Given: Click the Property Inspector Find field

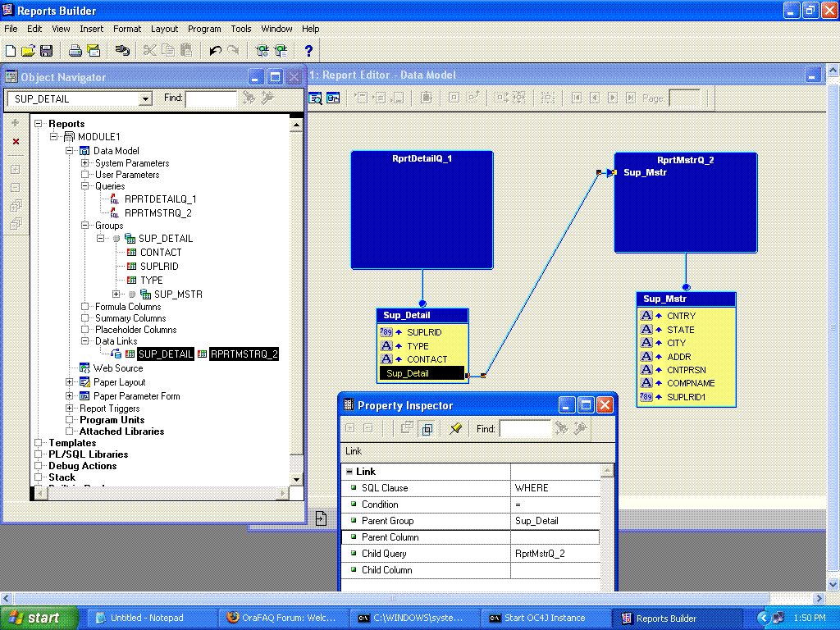Looking at the screenshot, I should [x=525, y=429].
